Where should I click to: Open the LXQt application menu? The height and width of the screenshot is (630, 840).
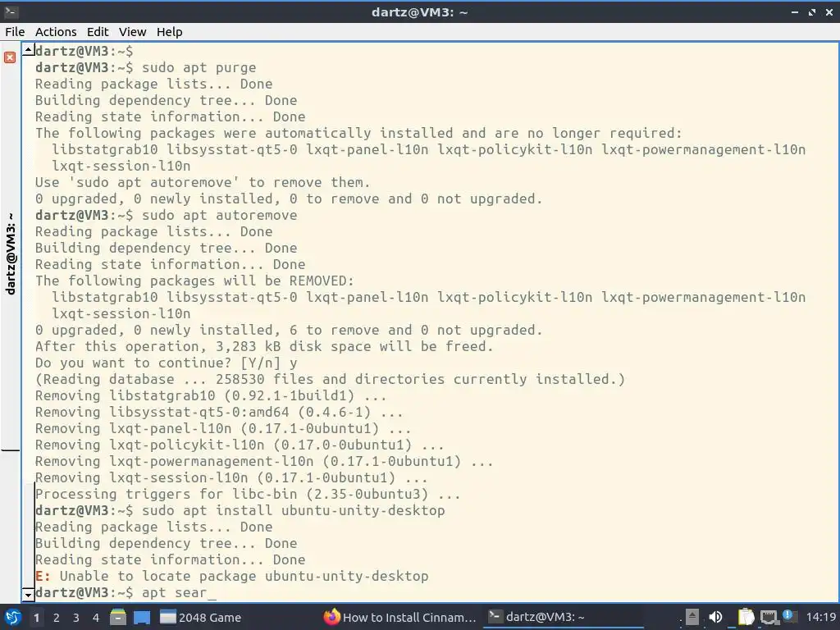coord(13,617)
